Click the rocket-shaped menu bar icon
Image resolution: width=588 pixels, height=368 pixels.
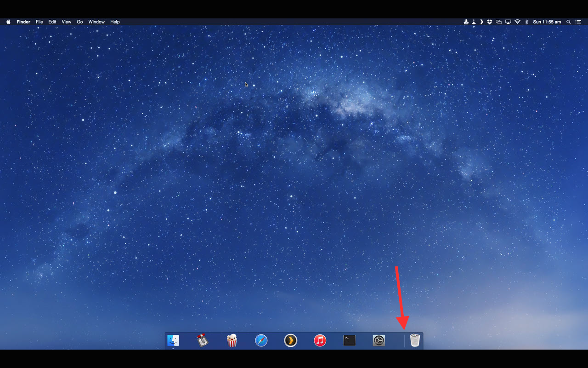(x=474, y=22)
